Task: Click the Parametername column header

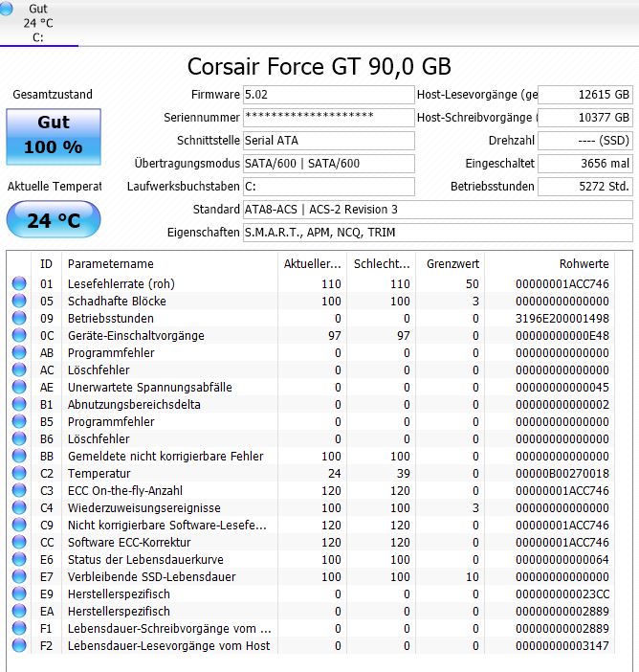Action: coord(169,263)
